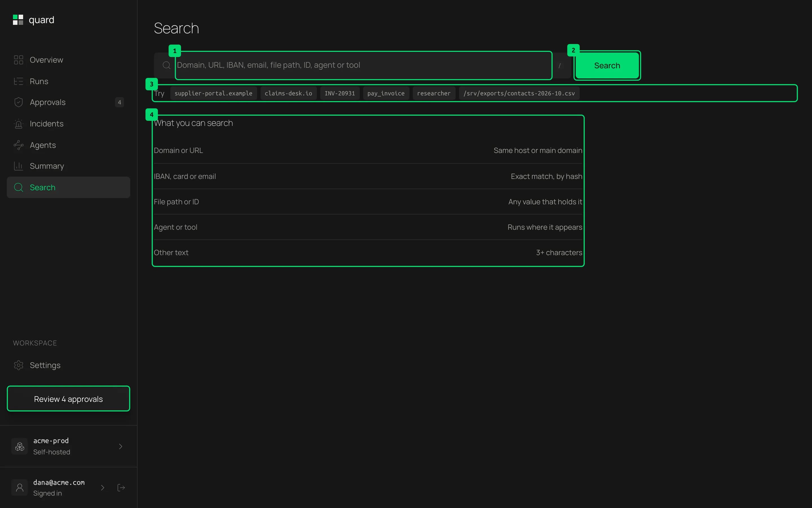Click 'Runs where it appears' text
812x508 pixels.
tap(545, 227)
